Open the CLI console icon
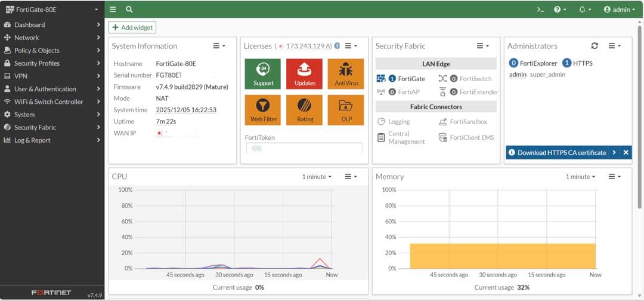644x301 pixels. pos(540,10)
